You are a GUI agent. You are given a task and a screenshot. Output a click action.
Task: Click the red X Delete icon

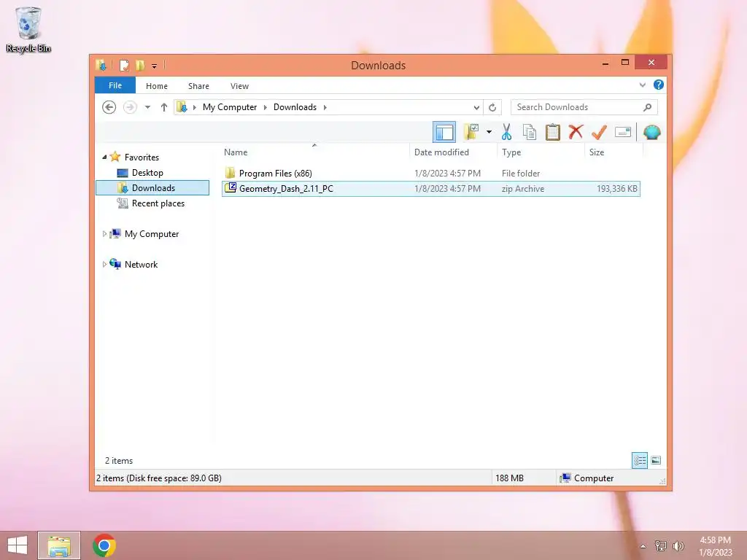pos(576,131)
